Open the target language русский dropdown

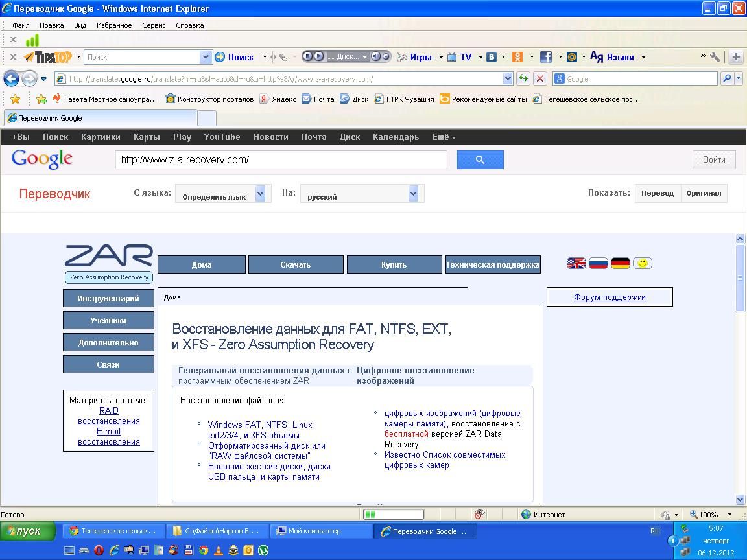click(x=362, y=194)
